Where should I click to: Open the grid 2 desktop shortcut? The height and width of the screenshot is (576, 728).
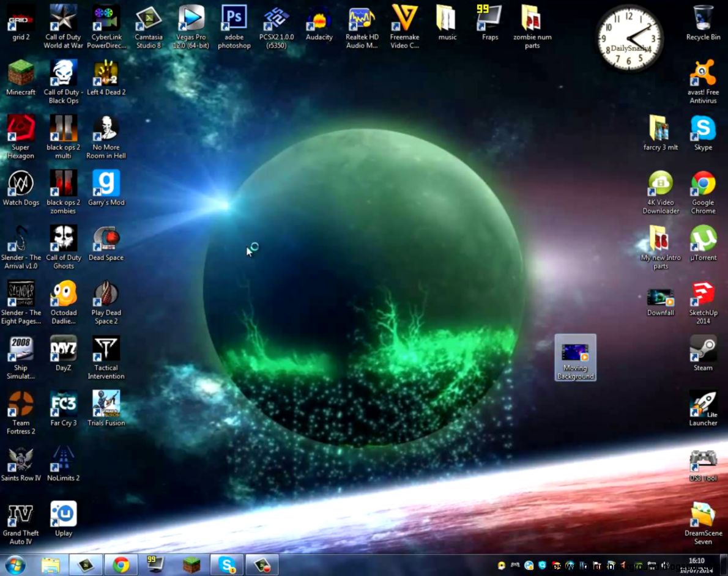(x=20, y=23)
